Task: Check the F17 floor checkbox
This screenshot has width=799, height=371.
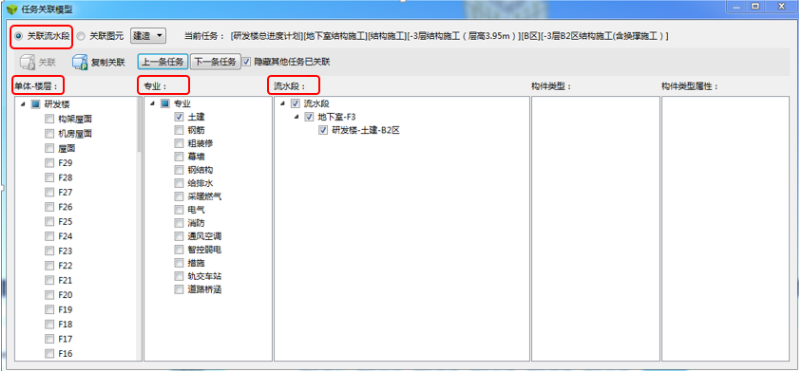Action: tap(49, 339)
